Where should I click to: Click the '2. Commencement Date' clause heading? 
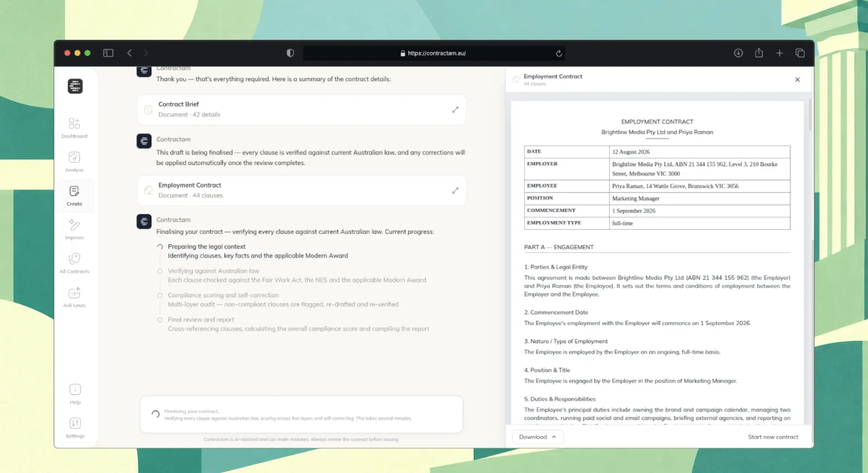coord(556,312)
